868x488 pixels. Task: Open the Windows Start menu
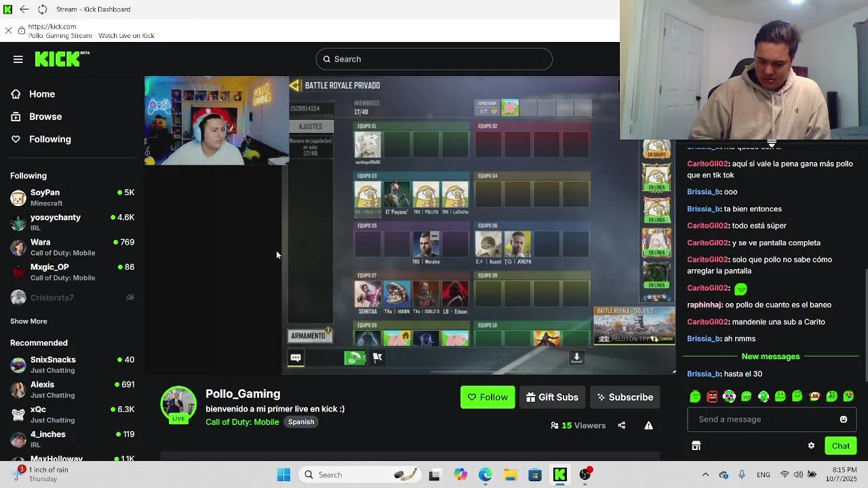point(283,475)
